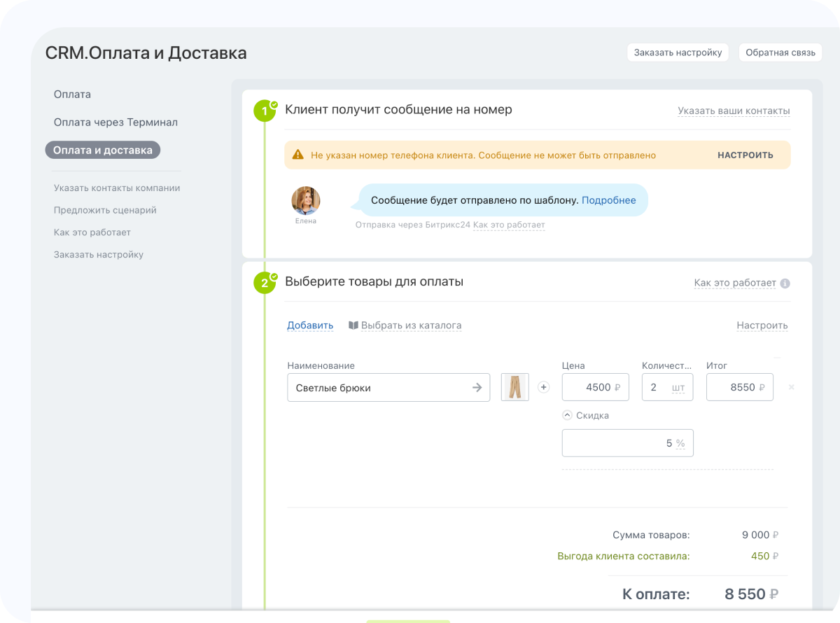Click the step 2 green circle marker
The height and width of the screenshot is (623, 840).
click(265, 283)
